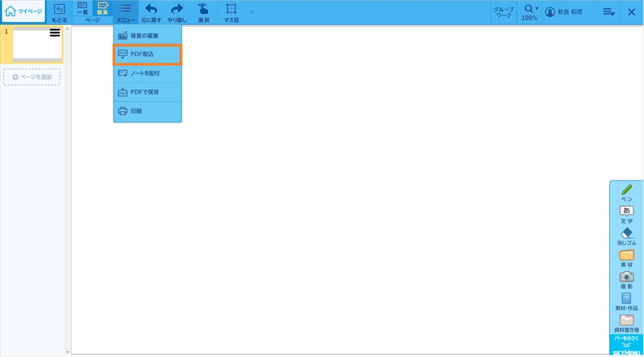Screen dimensions: 644x357
Task: Select the 文字 (Text) tool
Action: point(627,215)
